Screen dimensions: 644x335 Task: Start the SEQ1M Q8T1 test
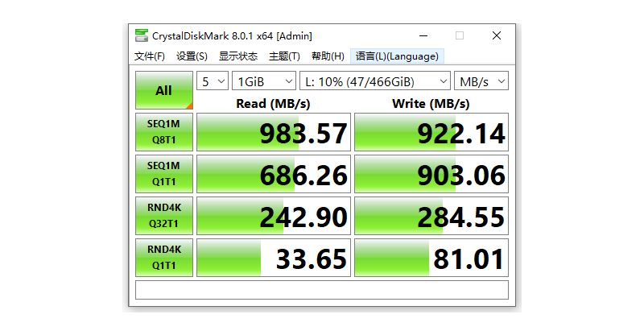[164, 132]
